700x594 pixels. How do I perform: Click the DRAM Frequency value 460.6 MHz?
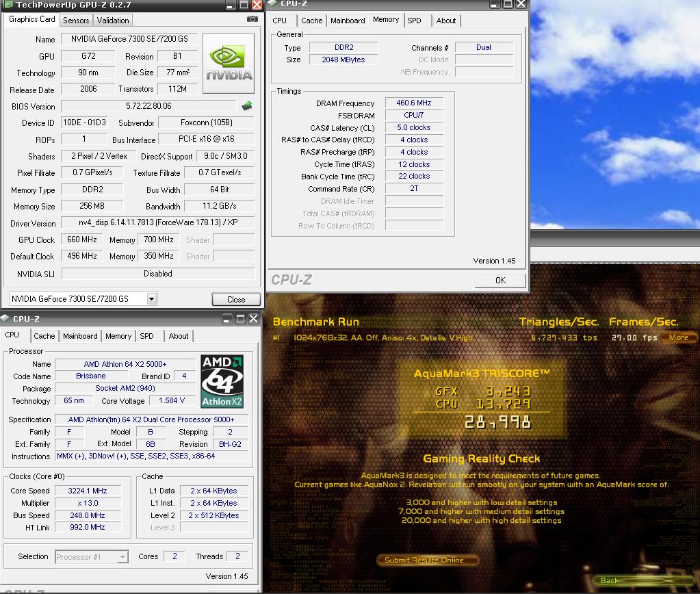(414, 103)
